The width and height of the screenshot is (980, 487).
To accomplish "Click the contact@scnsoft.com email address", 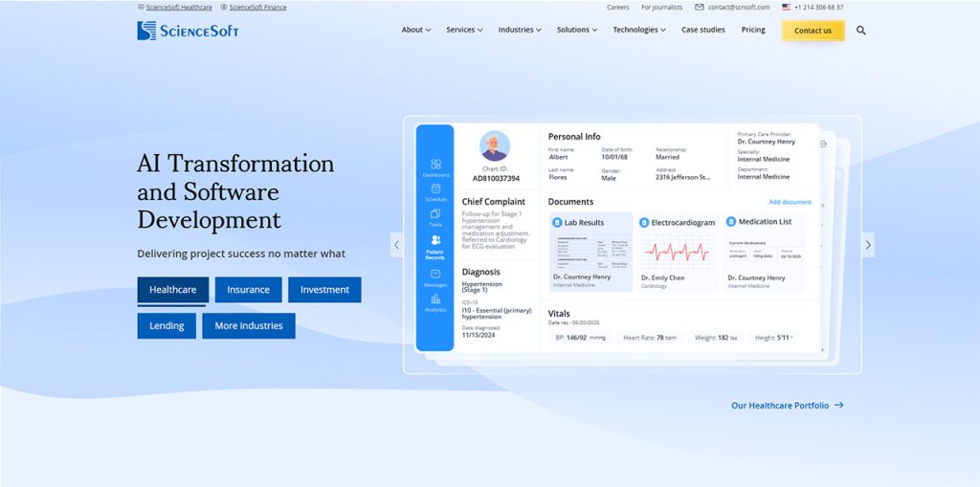I will pyautogui.click(x=739, y=8).
